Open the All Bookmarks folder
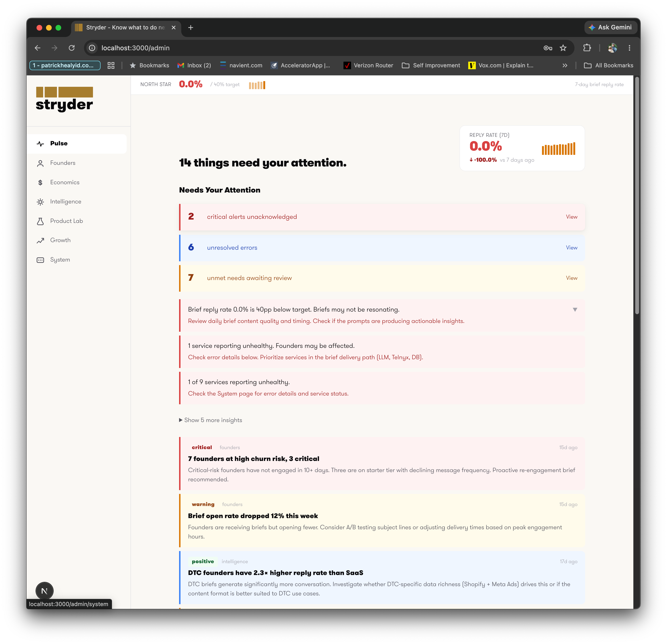667x644 pixels. click(609, 66)
